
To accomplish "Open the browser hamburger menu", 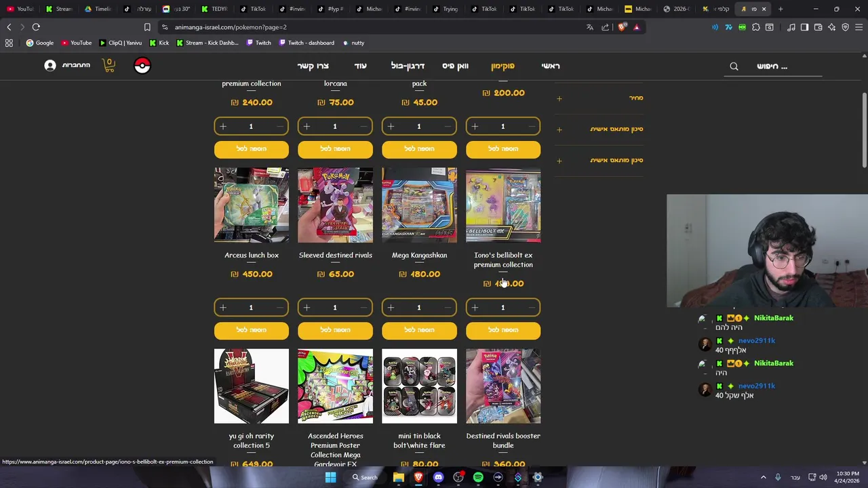I will pyautogui.click(x=859, y=27).
